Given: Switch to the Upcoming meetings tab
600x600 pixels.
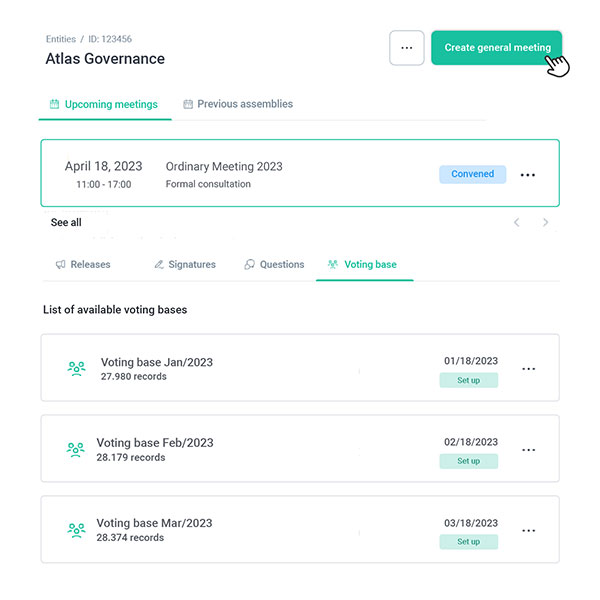Looking at the screenshot, I should tap(104, 104).
